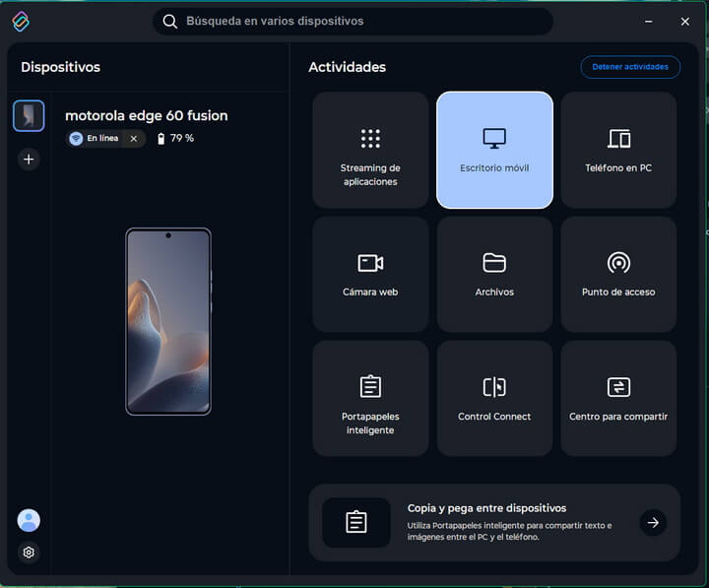Open Centro para compartir
This screenshot has width=709, height=588.
pyautogui.click(x=618, y=398)
